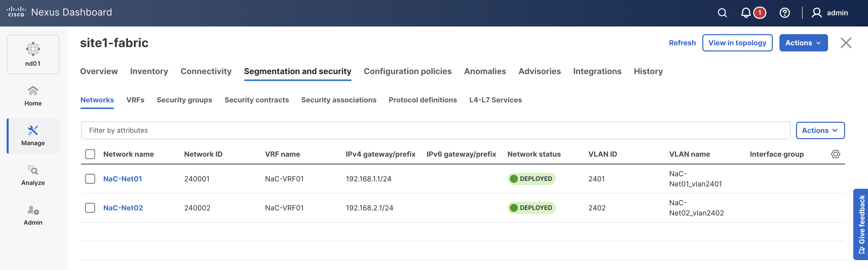
Task: Open the admin user profile icon
Action: 816,13
